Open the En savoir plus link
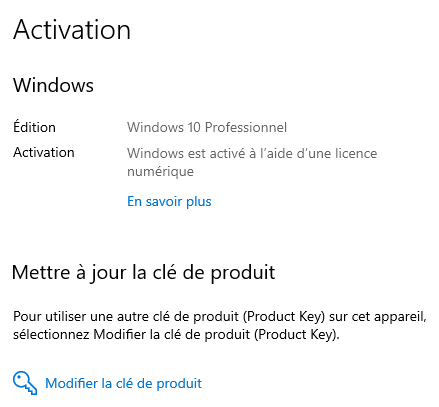Screen dimensions: 439x407 [169, 201]
